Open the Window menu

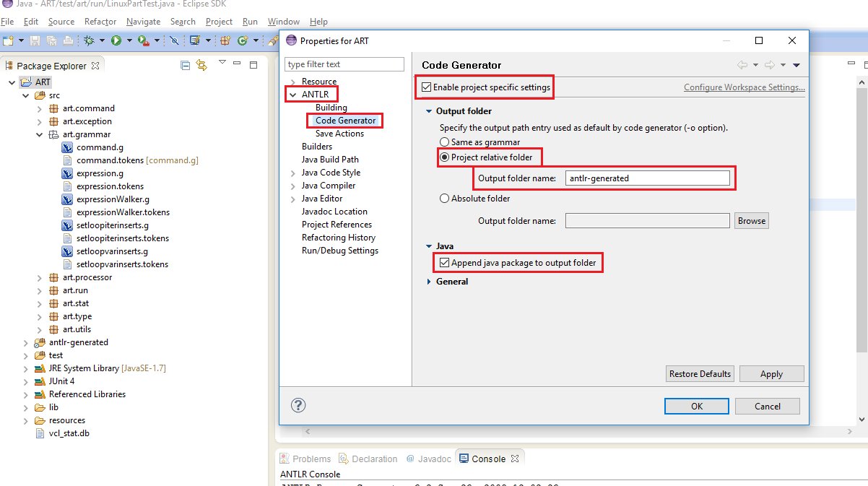(284, 22)
